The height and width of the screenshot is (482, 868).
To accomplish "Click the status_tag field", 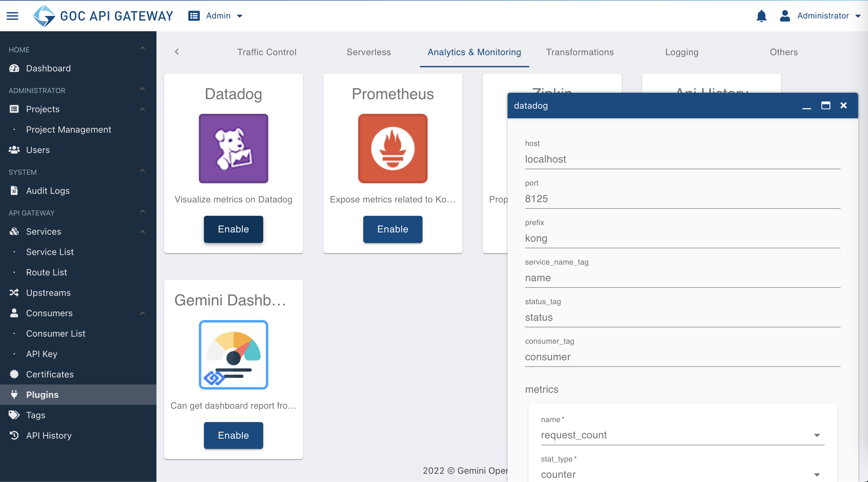I will pyautogui.click(x=682, y=317).
